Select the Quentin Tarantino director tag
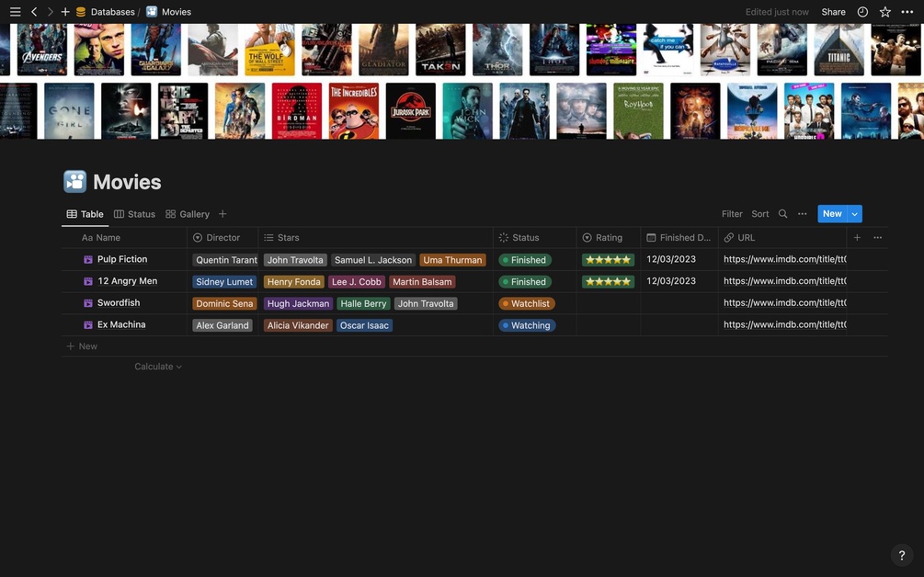The width and height of the screenshot is (924, 577). [x=225, y=260]
